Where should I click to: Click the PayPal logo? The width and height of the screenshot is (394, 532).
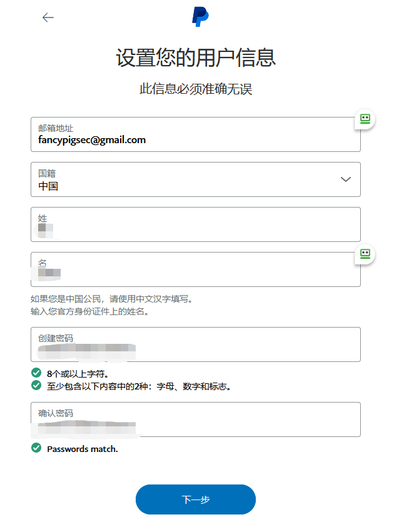tap(200, 17)
